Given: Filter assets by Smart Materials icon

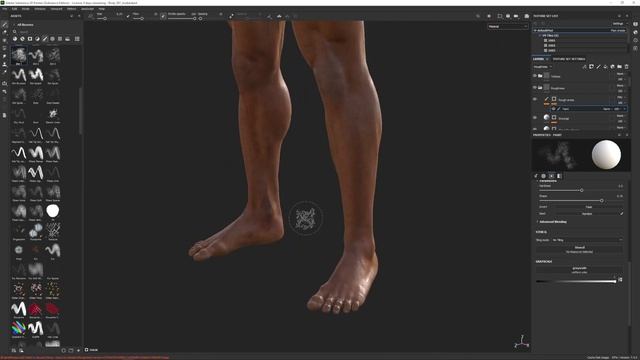Looking at the screenshot, I should pyautogui.click(x=22, y=39).
